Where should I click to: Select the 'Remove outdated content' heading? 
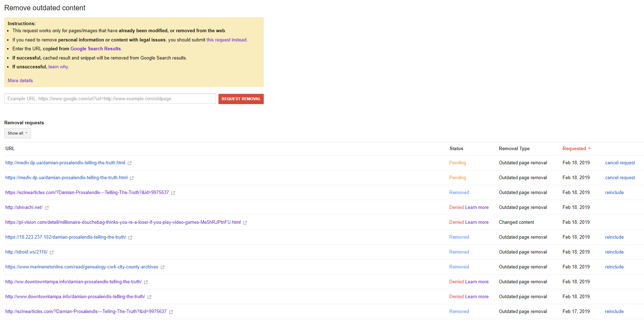[x=45, y=8]
